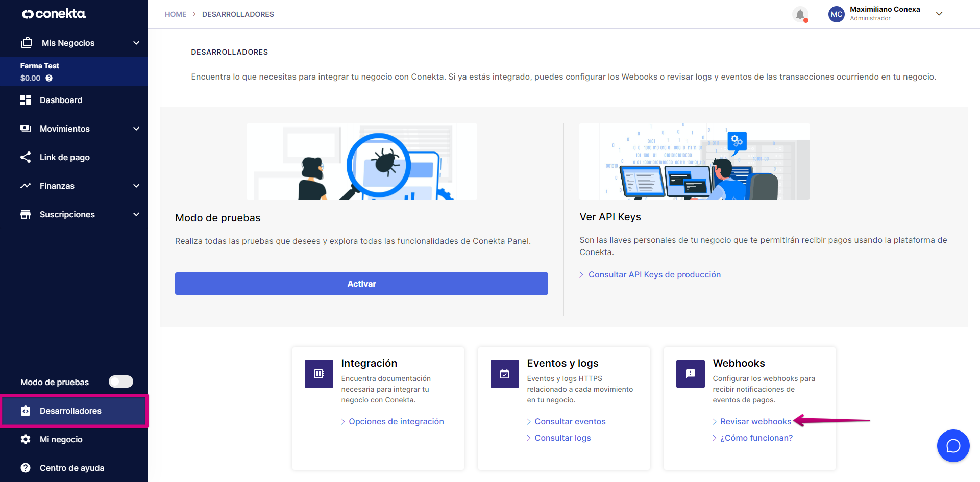Open Centro de ayuda
This screenshot has width=980, height=482.
[73, 468]
